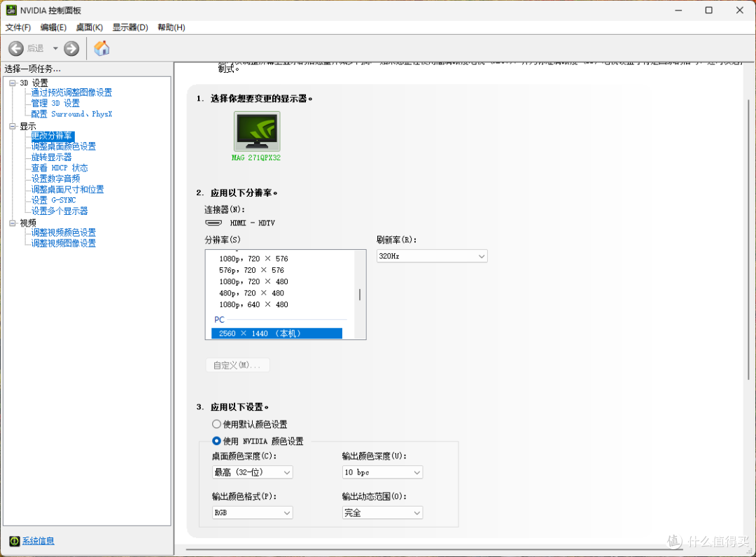The height and width of the screenshot is (557, 756).
Task: Select resolution 1080p, 640 × 480
Action: point(253,304)
